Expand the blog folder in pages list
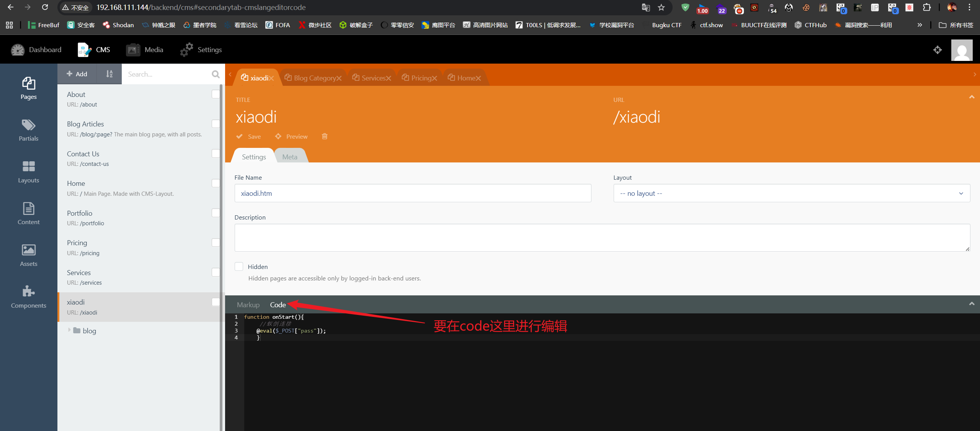980x431 pixels. pyautogui.click(x=70, y=330)
